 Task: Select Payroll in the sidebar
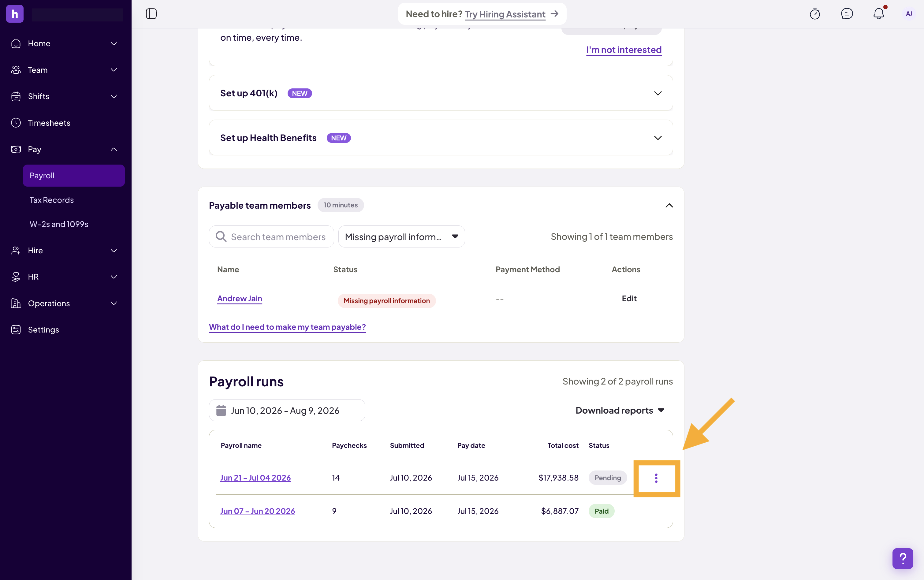74,176
